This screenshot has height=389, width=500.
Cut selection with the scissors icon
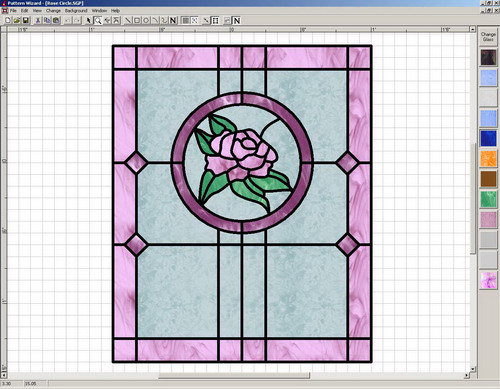tap(38, 21)
